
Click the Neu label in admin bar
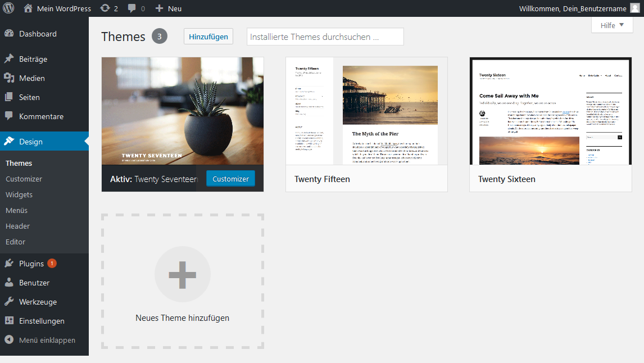pos(175,8)
